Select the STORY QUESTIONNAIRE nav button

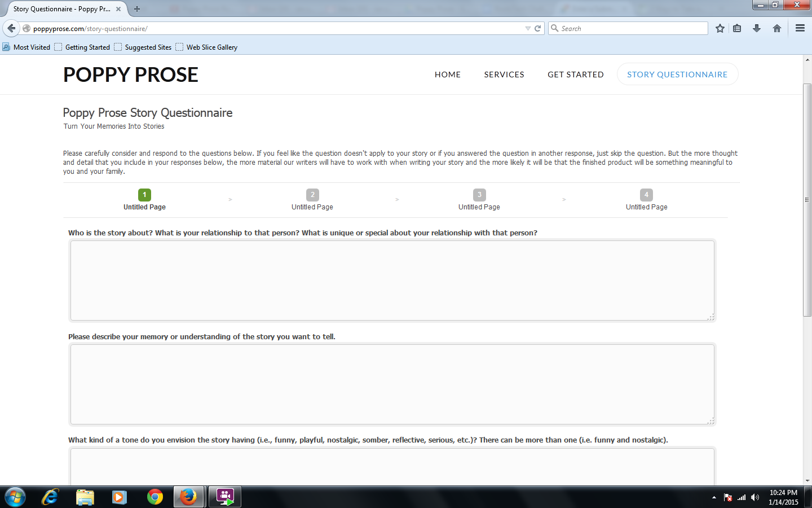[677, 74]
